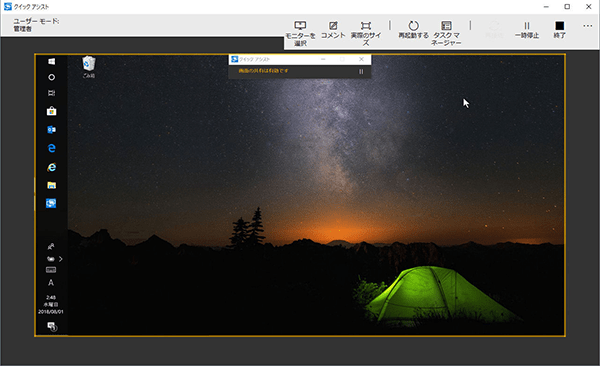The width and height of the screenshot is (600, 366).
Task: Close the remote Quick Assist sharing window
Action: (x=361, y=59)
